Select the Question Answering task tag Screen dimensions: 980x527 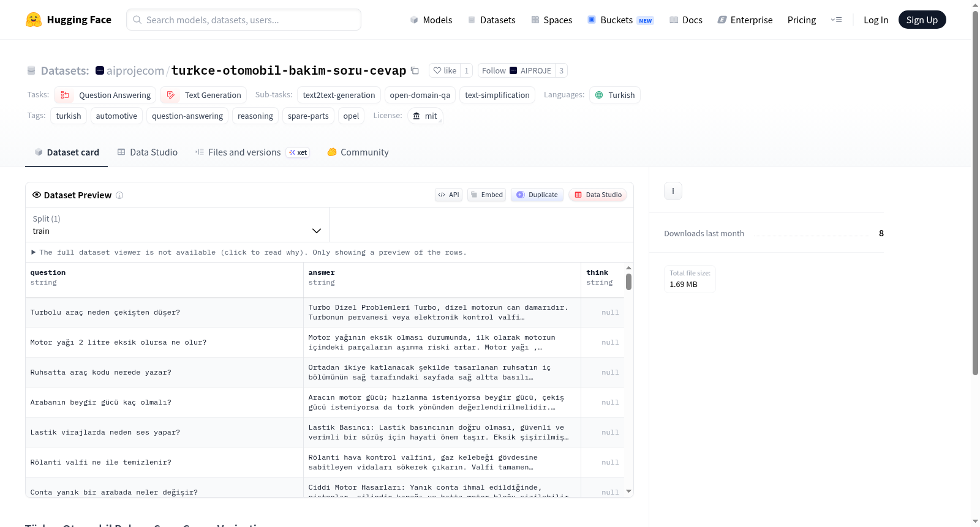point(105,95)
